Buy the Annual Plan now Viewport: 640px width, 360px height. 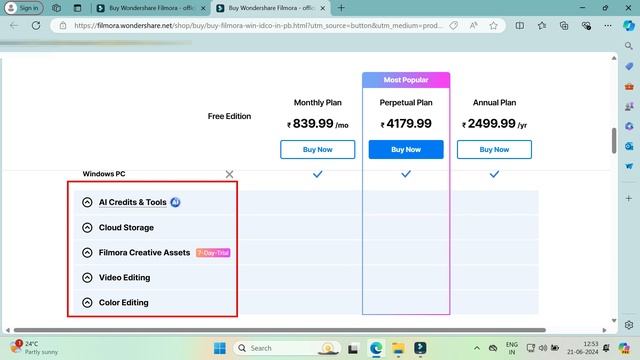[494, 149]
